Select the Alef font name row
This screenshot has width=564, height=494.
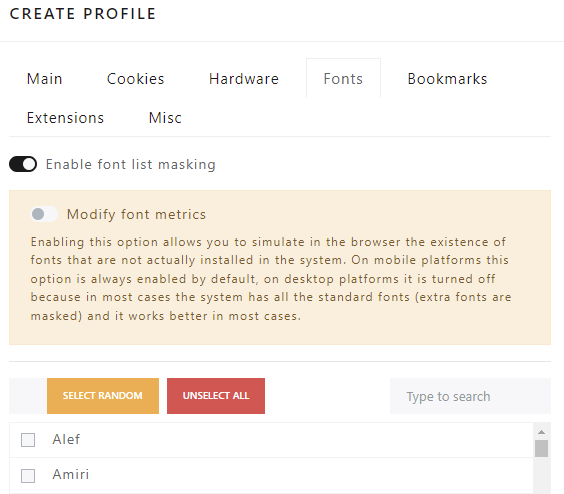point(271,440)
